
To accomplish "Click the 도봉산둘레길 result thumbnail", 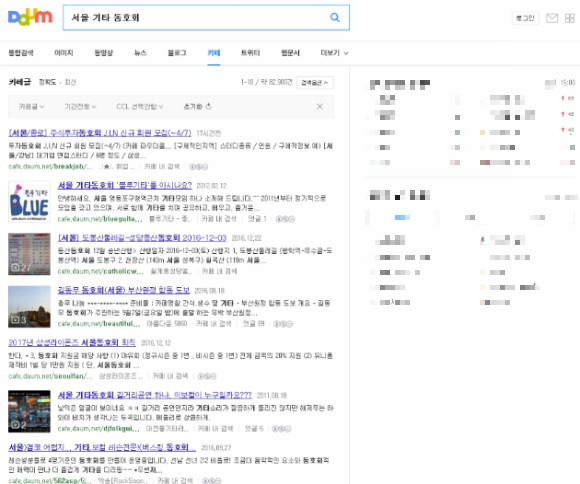I will [x=29, y=254].
